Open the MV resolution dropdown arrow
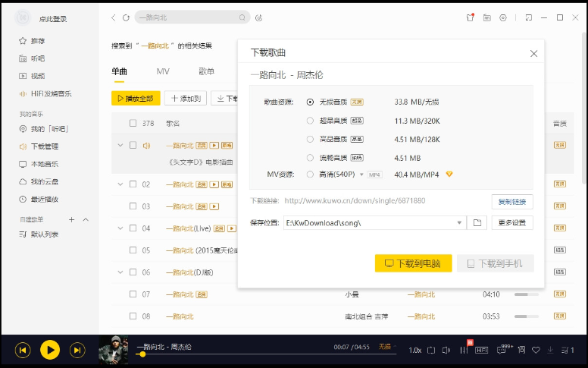588x368 pixels. point(361,175)
